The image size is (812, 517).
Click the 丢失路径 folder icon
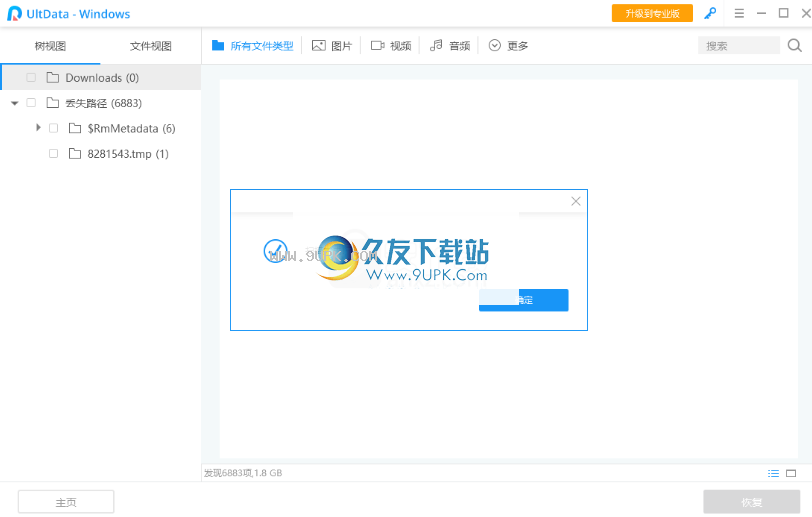(53, 103)
